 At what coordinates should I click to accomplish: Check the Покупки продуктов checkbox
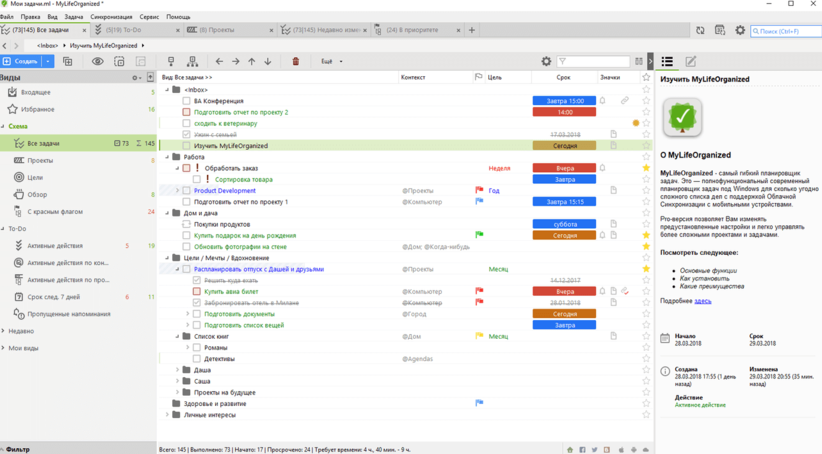pos(186,224)
